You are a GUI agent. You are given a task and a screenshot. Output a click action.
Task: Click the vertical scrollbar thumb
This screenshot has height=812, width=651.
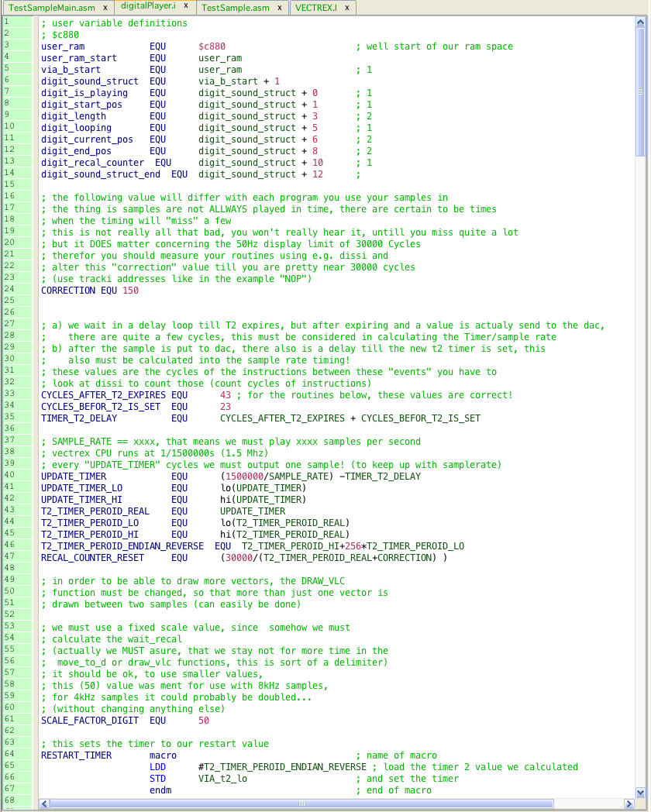click(640, 93)
